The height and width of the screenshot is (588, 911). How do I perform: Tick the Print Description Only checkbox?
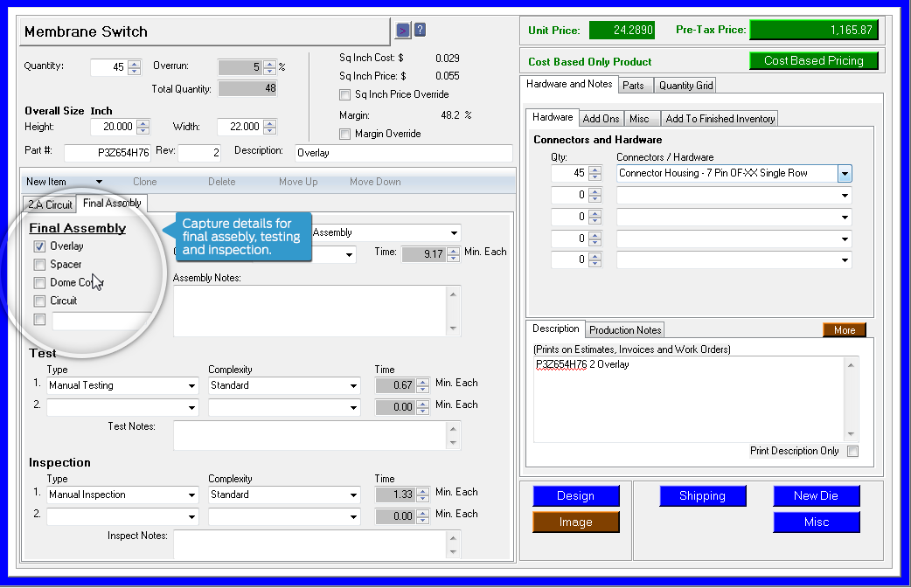pyautogui.click(x=852, y=452)
